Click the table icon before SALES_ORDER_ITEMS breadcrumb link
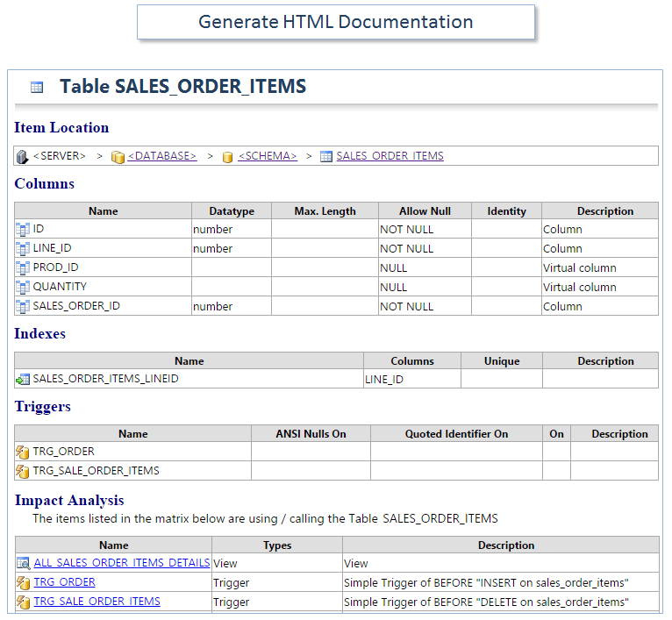This screenshot has height=620, width=672. 326,156
